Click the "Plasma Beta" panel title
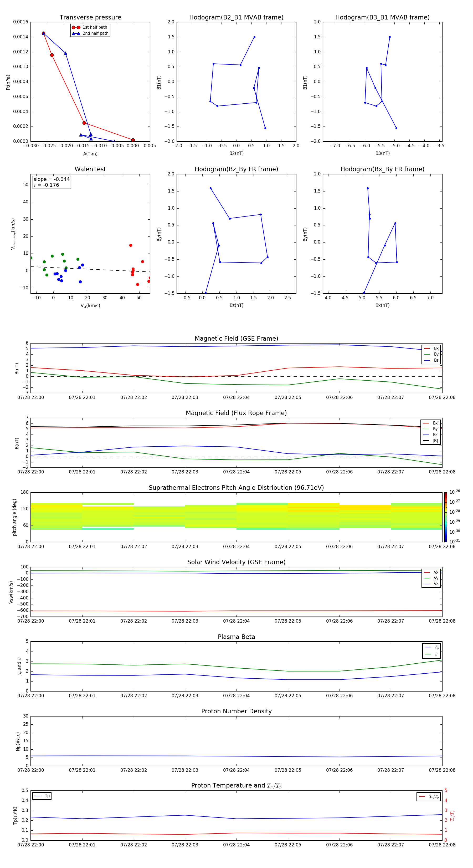The image size is (473, 868). pyautogui.click(x=236, y=637)
